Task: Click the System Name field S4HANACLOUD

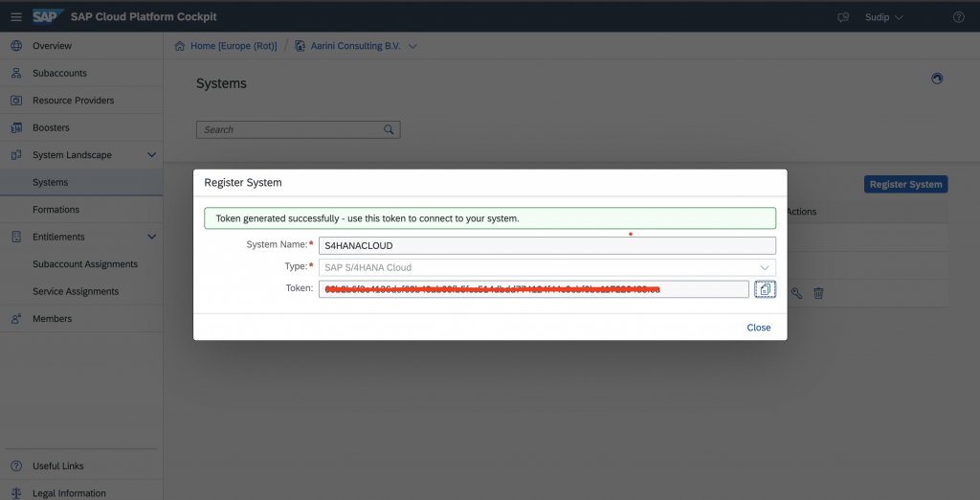Action: [546, 245]
